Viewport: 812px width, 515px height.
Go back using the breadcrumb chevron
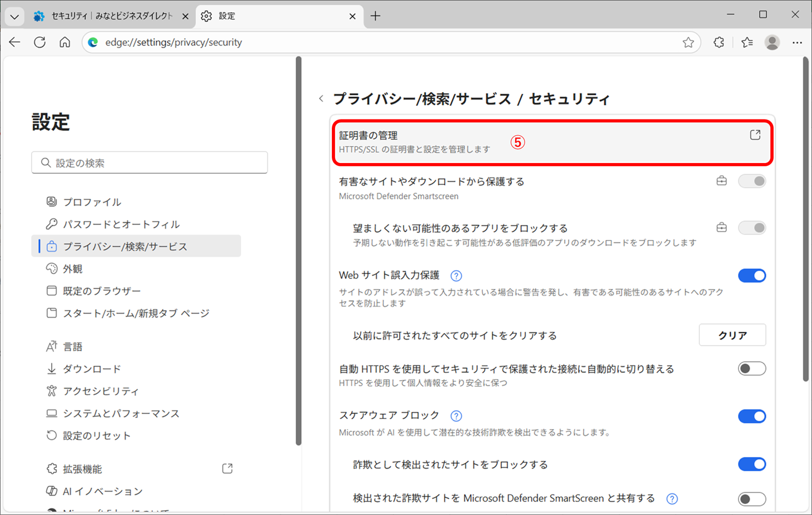point(321,99)
